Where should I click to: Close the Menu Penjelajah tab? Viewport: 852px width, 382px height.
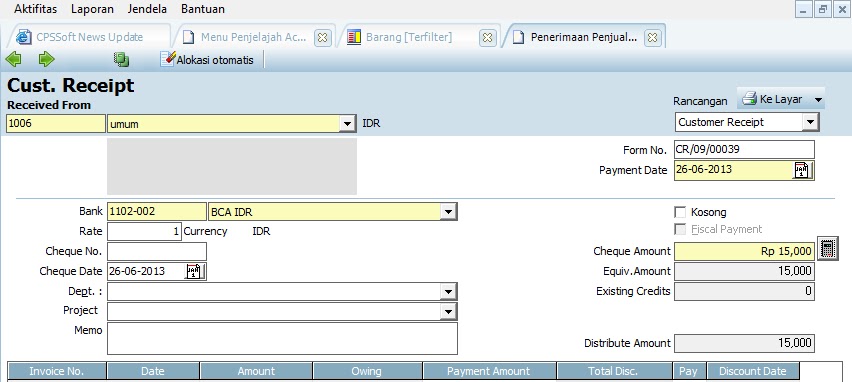coord(322,37)
